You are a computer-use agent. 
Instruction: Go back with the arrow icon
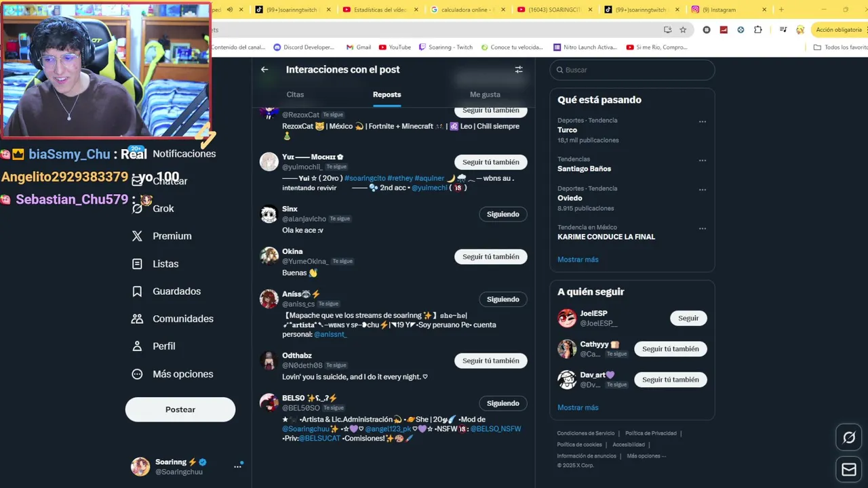point(264,69)
